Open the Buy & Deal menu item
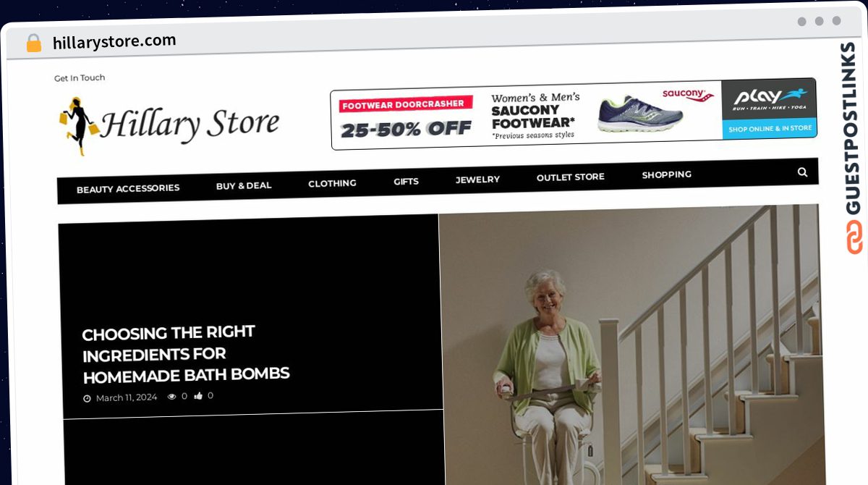 (244, 186)
